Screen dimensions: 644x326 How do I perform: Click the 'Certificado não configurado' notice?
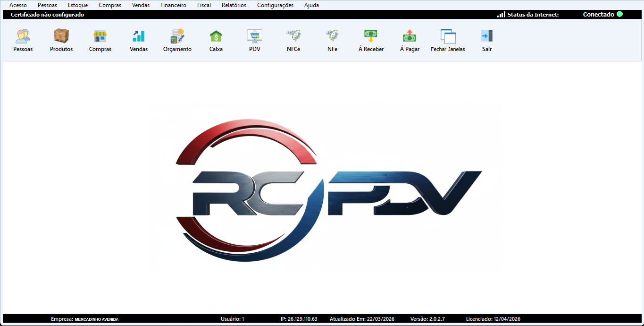coord(47,15)
